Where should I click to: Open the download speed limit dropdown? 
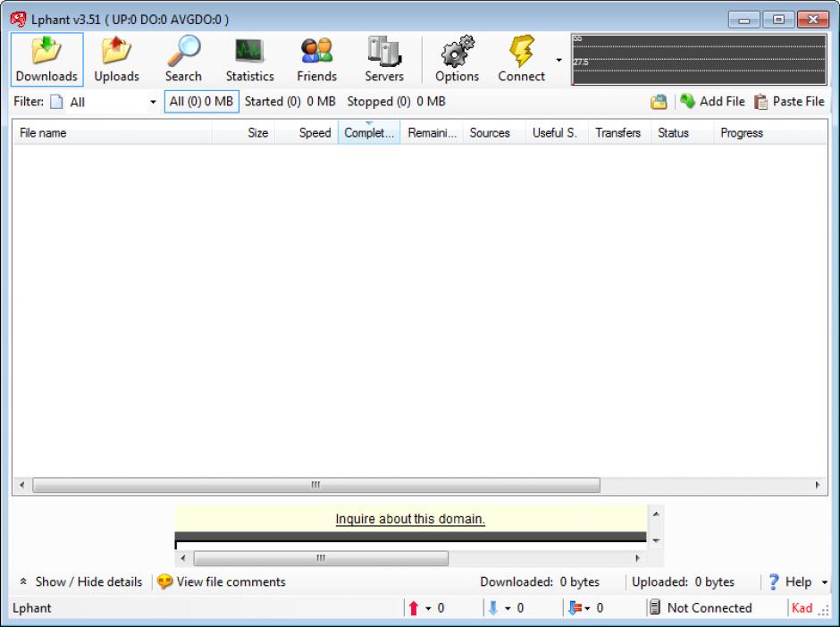pos(508,608)
